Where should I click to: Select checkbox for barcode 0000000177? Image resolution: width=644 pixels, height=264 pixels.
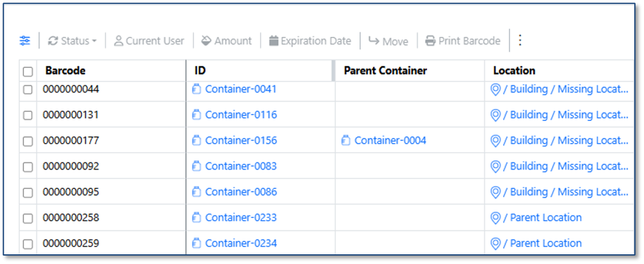(x=28, y=141)
